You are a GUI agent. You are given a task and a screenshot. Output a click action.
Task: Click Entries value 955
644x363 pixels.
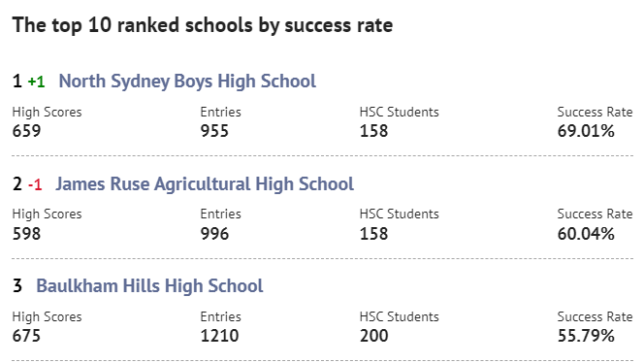click(x=214, y=131)
